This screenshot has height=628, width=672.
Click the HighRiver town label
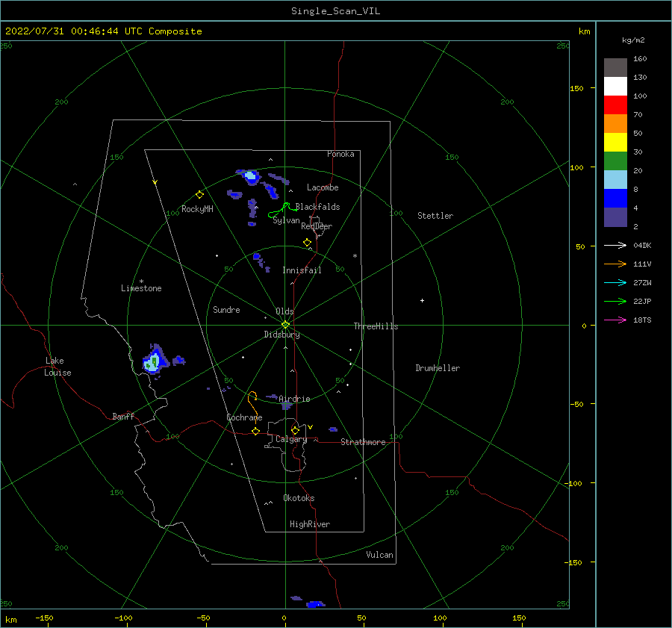pos(310,524)
